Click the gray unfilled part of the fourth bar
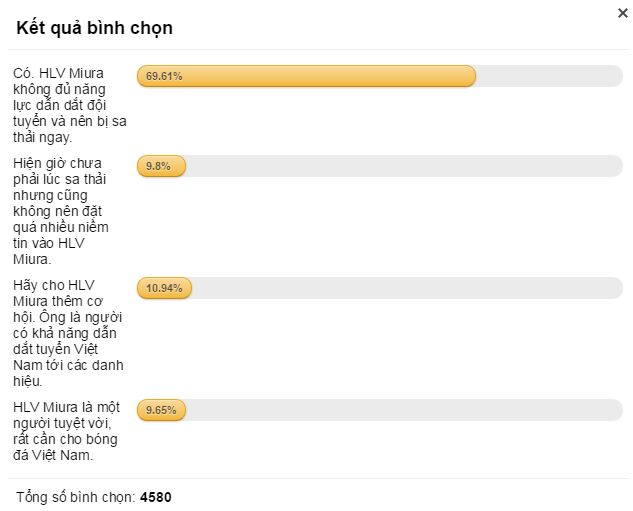Screen dimensions: 633x511 pyautogui.click(x=405, y=410)
